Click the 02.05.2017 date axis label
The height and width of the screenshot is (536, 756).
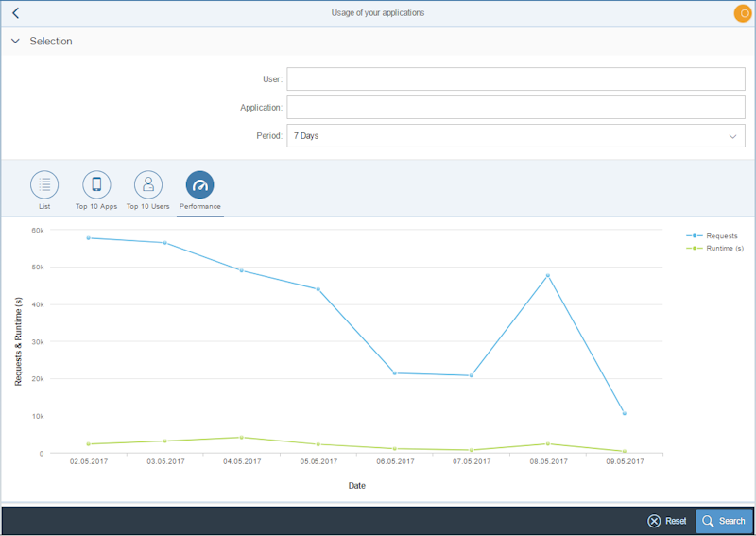coord(89,461)
